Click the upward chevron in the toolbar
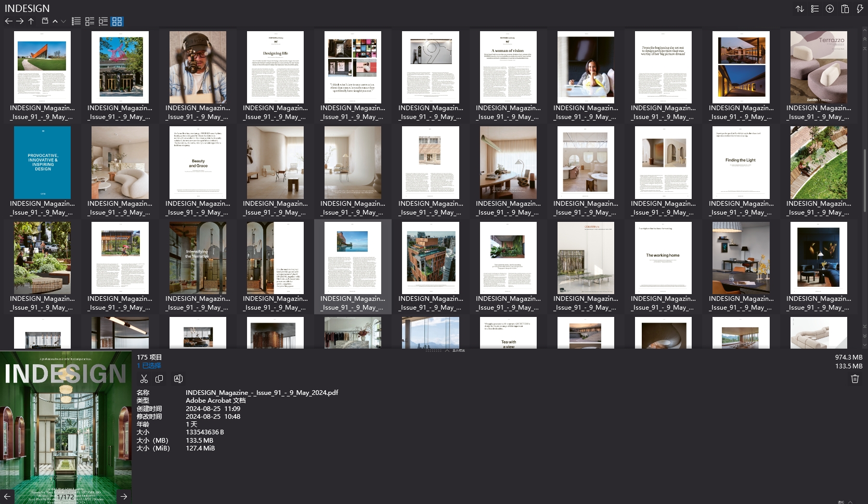The image size is (868, 504). coord(55,21)
